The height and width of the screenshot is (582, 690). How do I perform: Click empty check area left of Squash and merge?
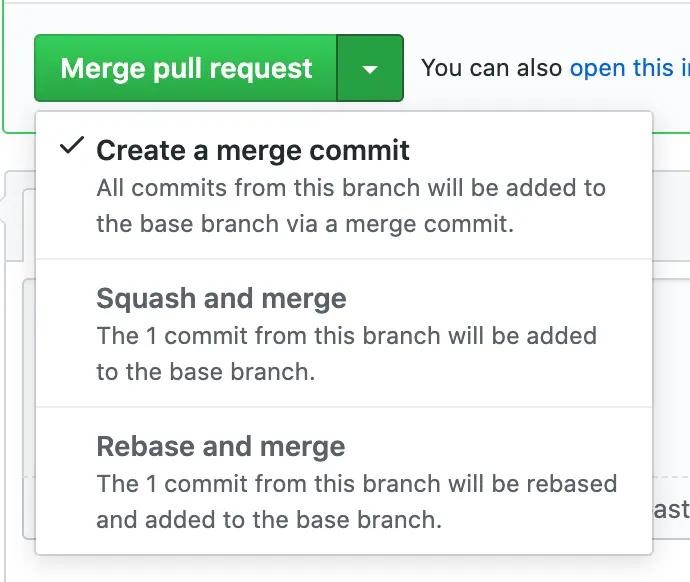70,298
